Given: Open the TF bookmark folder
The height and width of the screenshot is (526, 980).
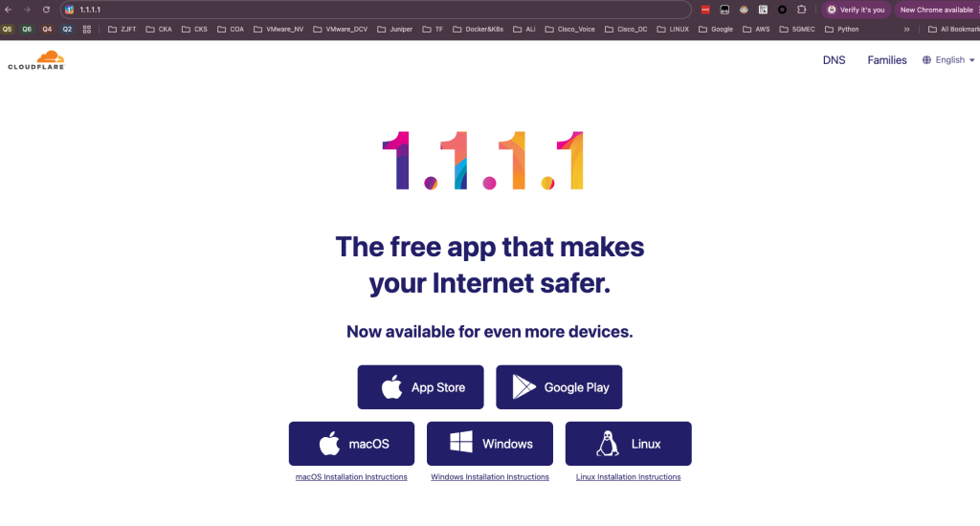Looking at the screenshot, I should click(x=433, y=30).
